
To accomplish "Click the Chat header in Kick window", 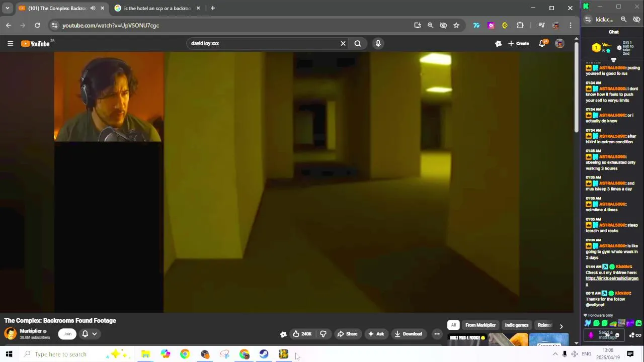I will (x=613, y=32).
